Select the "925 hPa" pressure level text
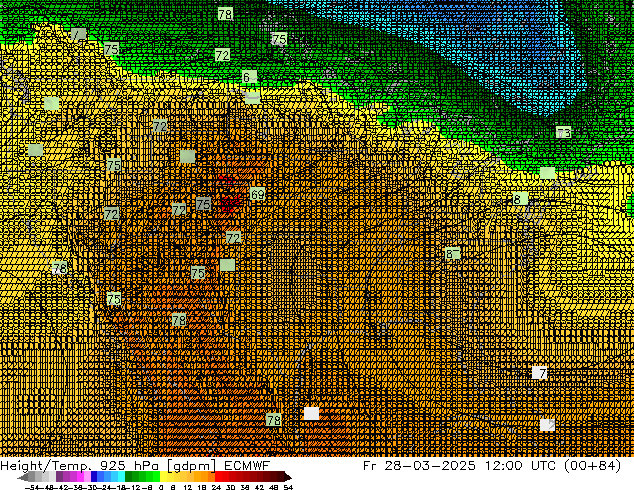 point(129,466)
